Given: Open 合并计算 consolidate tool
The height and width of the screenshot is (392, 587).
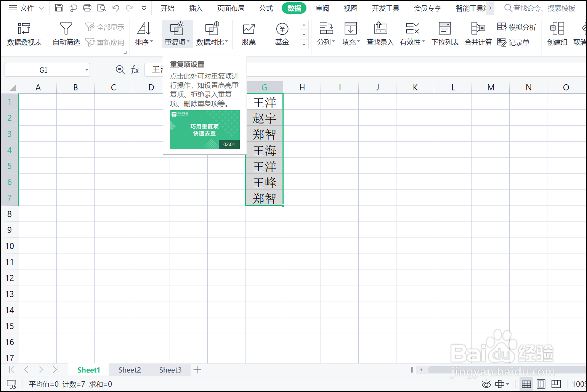Looking at the screenshot, I should 478,34.
